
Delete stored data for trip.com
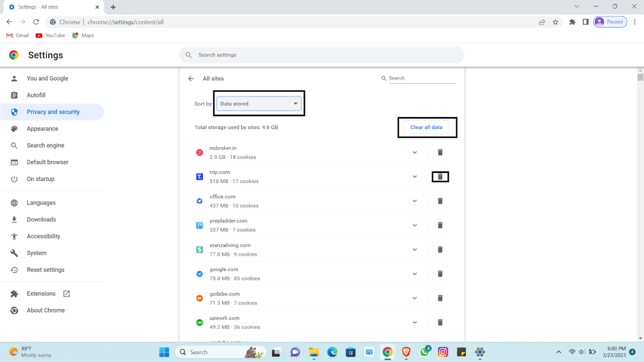[440, 176]
